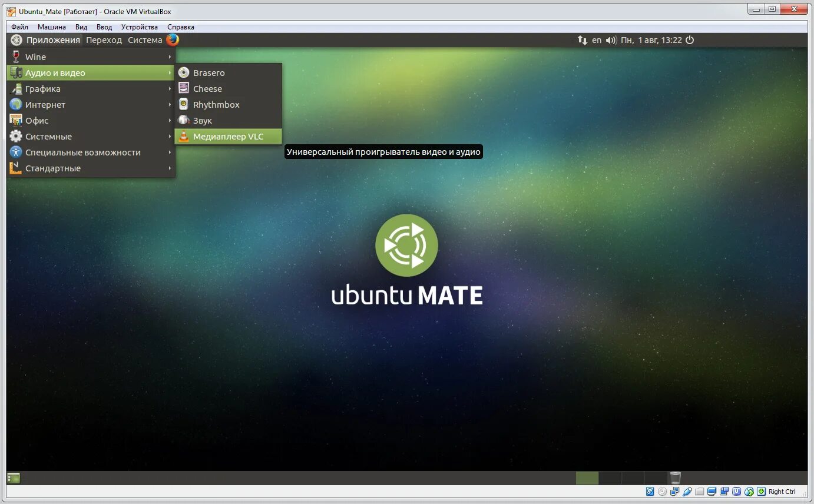Open the Trash applet on the bottom panel
814x504 pixels.
click(676, 478)
